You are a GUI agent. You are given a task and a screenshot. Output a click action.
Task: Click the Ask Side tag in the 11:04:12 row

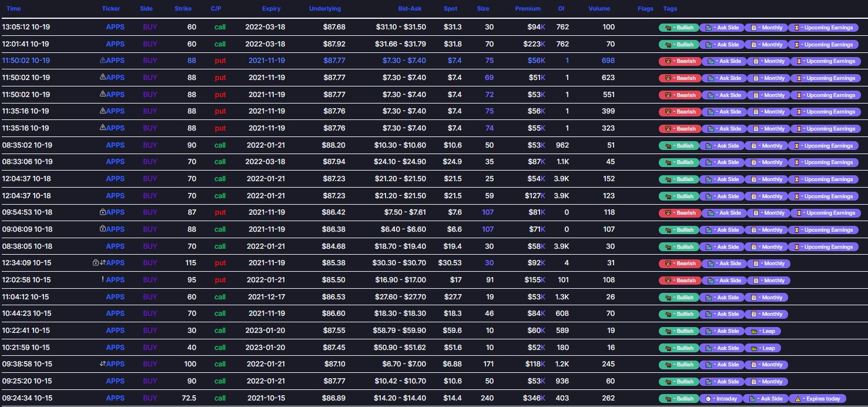point(723,298)
